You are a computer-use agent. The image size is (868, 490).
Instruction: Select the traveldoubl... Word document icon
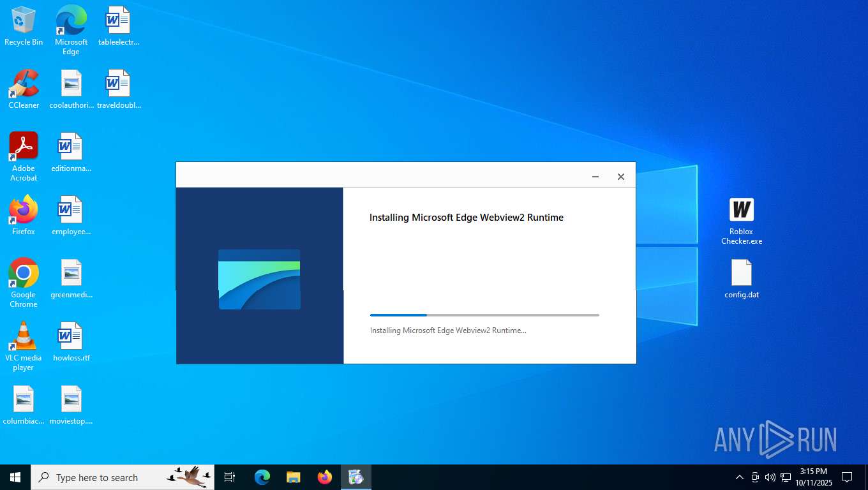(x=118, y=89)
